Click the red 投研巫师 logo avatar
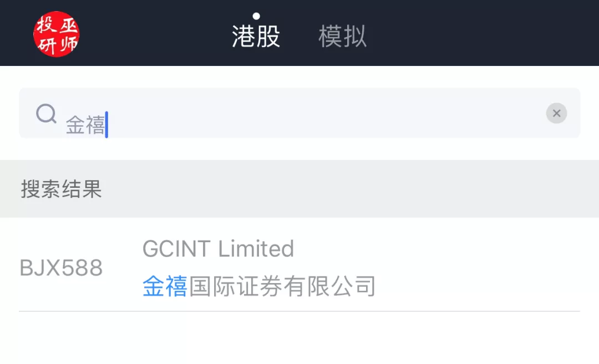 coord(57,34)
